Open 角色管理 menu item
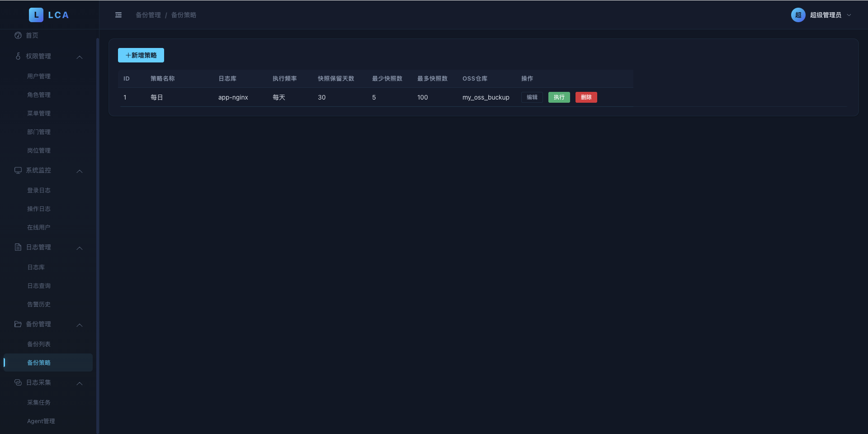This screenshot has height=434, width=868. (39, 95)
